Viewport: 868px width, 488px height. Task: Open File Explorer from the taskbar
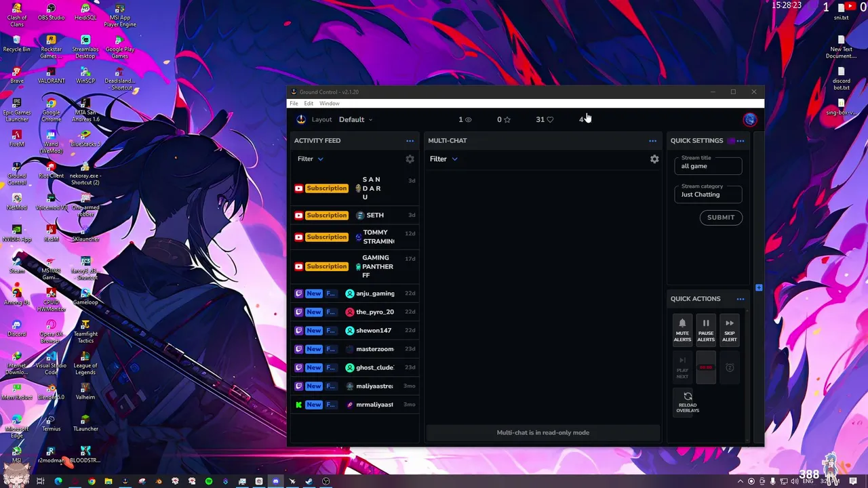(x=108, y=481)
